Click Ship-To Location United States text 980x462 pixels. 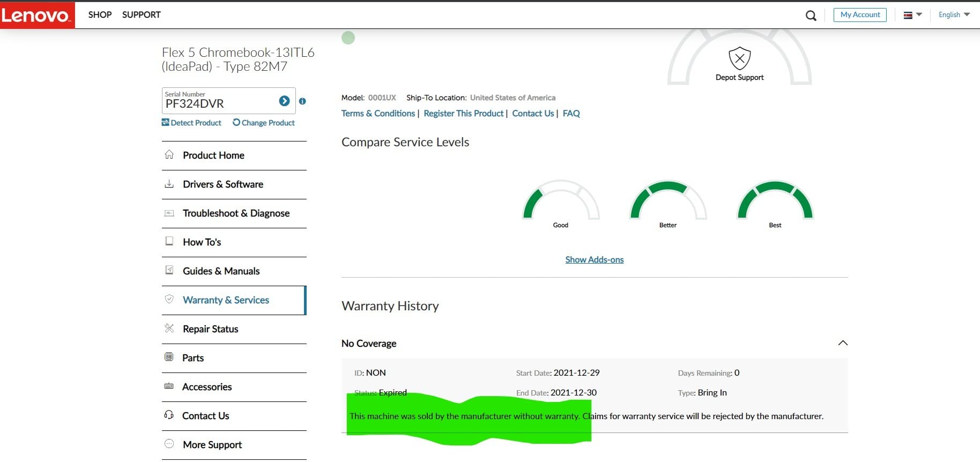tap(481, 98)
